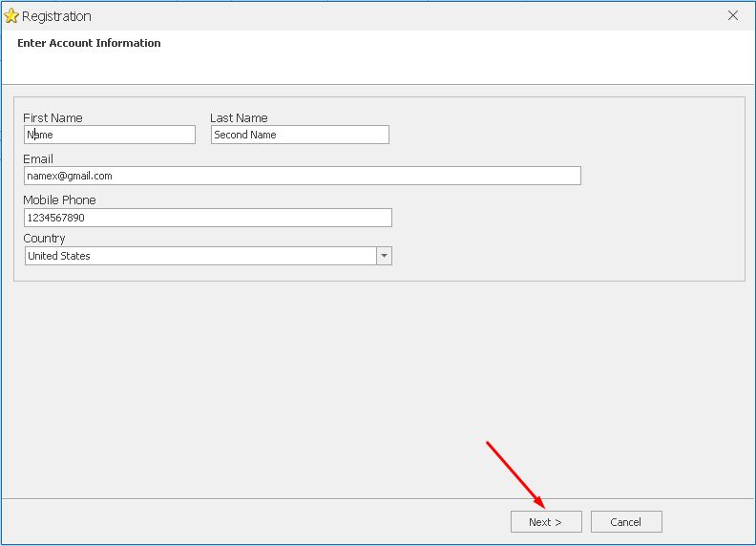Click the Mobile Phone number field

208,218
